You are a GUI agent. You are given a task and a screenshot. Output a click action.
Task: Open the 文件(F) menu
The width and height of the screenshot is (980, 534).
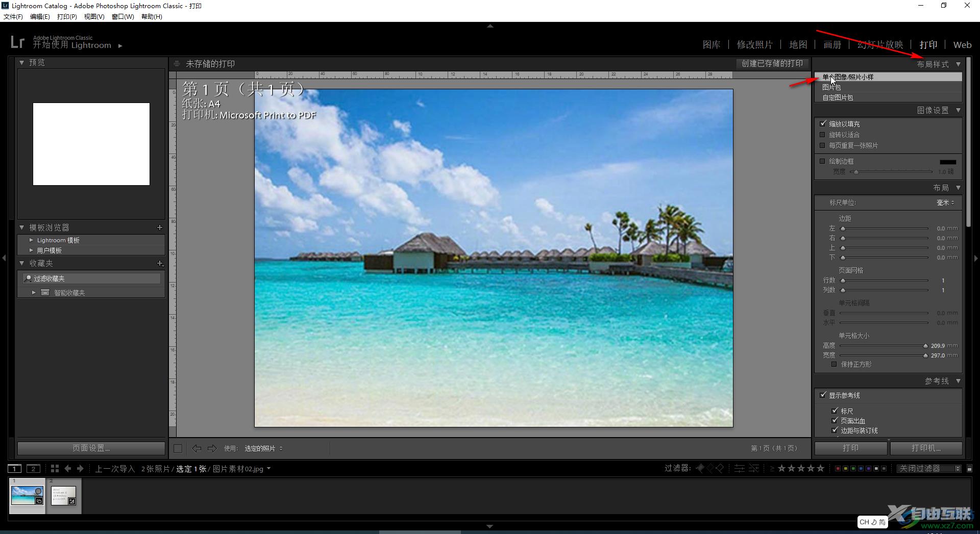13,17
